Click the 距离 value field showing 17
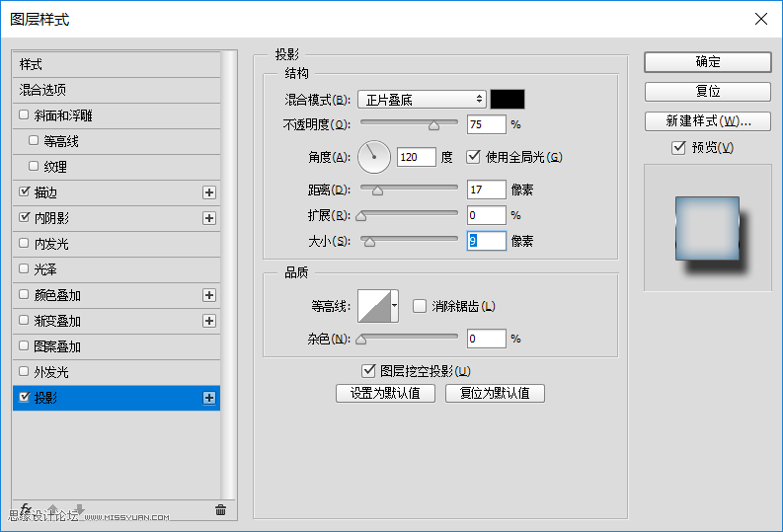Viewport: 783px width, 532px height. point(487,190)
